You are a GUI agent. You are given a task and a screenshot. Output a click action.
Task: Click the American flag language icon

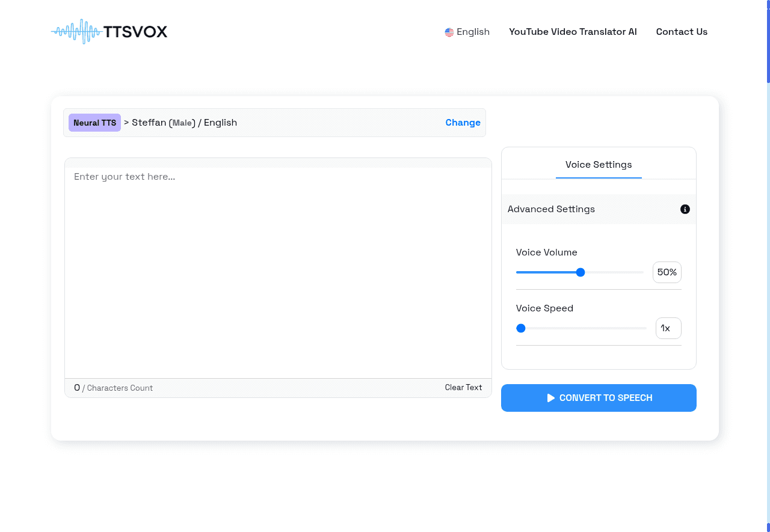449,32
